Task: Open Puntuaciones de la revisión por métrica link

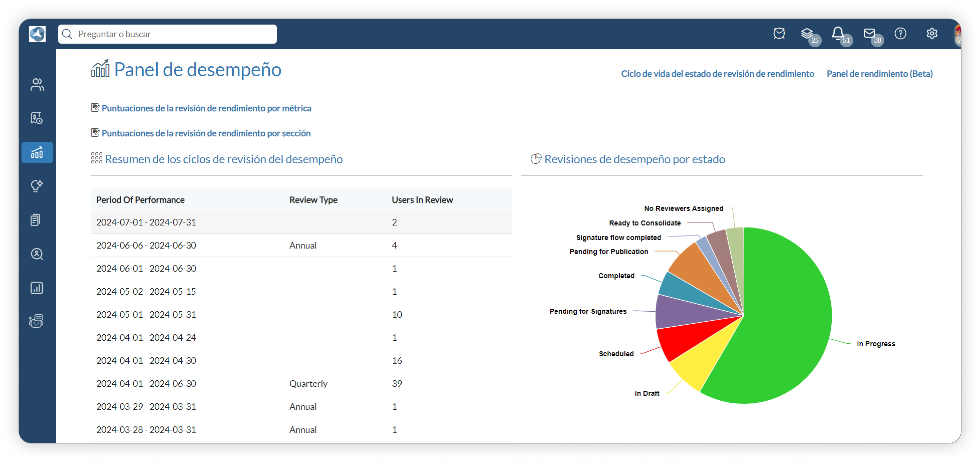Action: [x=206, y=108]
